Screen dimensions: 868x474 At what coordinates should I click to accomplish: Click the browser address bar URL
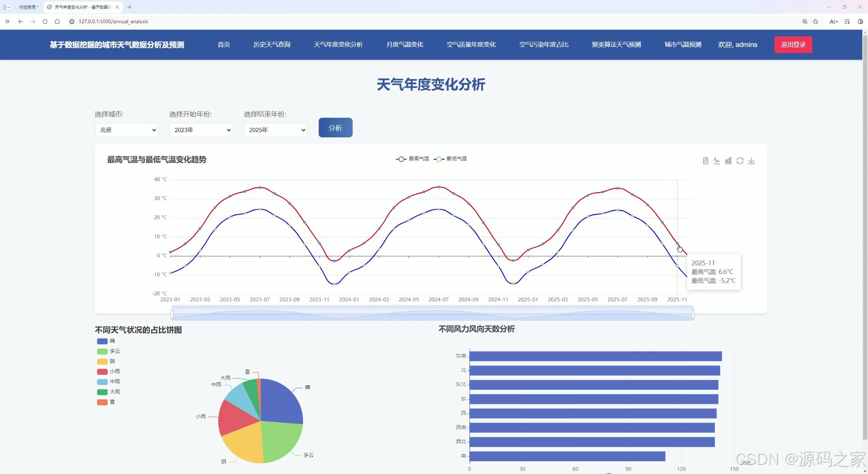click(x=113, y=22)
